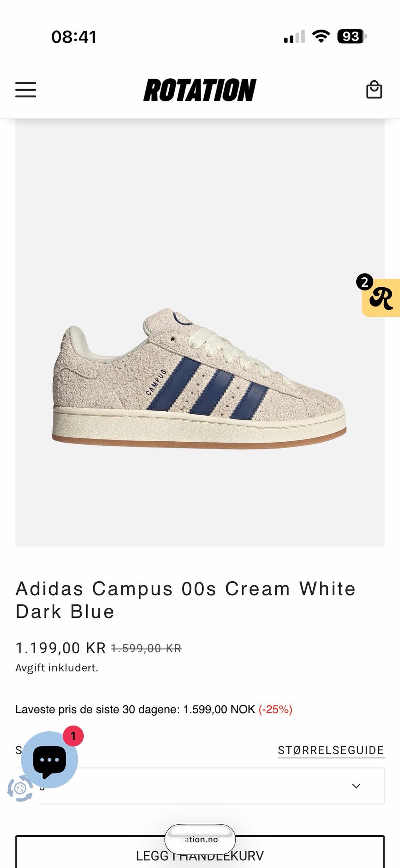Tap the Wi-Fi status icon

321,37
